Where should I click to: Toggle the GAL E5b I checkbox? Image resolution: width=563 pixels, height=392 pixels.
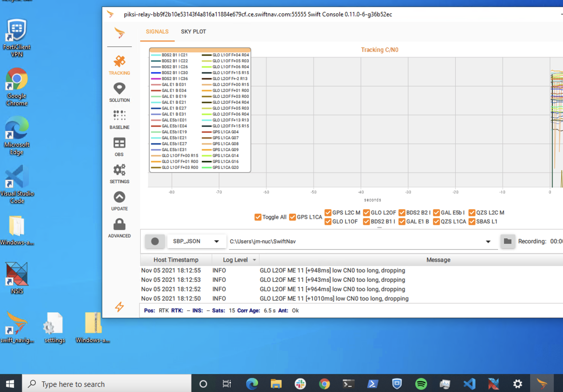[436, 213]
